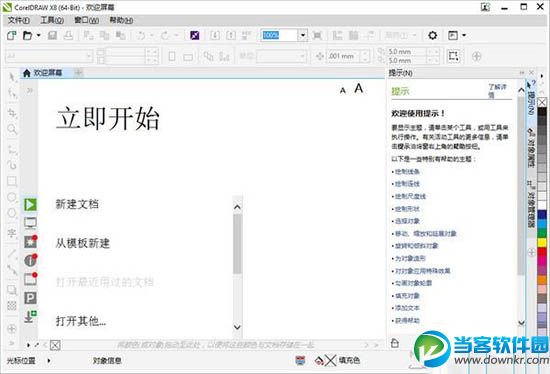
Task: Click the 新建文档 link
Action: 77,204
